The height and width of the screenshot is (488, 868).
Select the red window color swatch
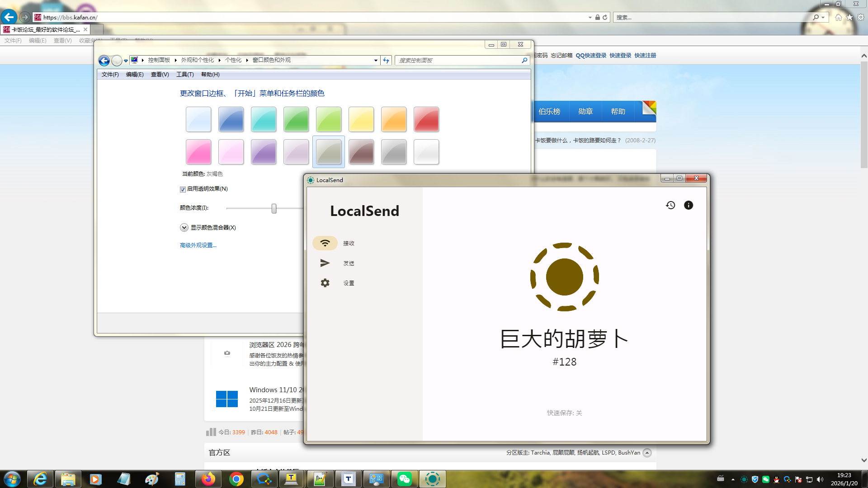[x=426, y=119]
